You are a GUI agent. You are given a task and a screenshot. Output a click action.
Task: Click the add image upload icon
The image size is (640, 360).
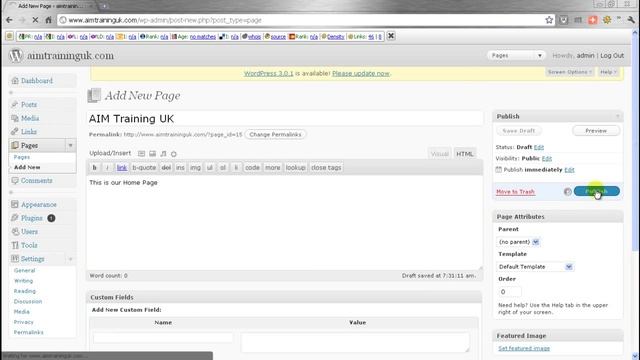tap(141, 154)
